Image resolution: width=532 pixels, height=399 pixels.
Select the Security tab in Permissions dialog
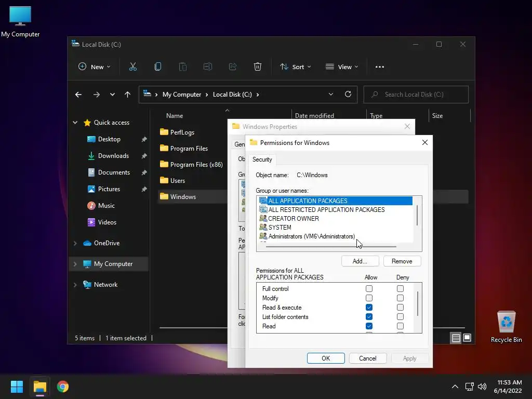262,159
